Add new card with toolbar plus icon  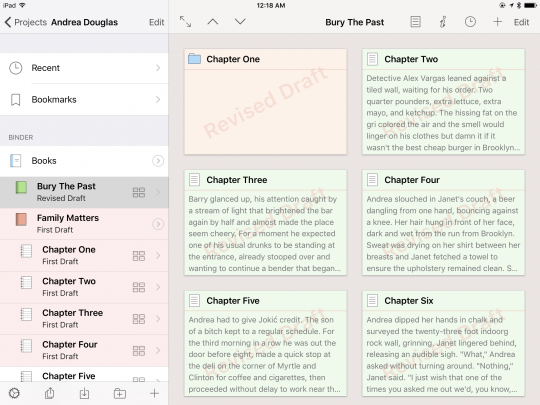point(497,22)
